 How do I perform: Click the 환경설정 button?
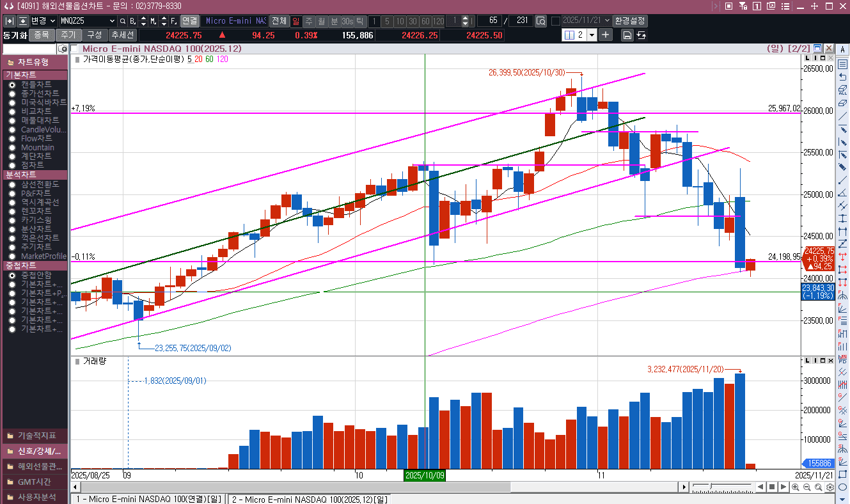[629, 21]
